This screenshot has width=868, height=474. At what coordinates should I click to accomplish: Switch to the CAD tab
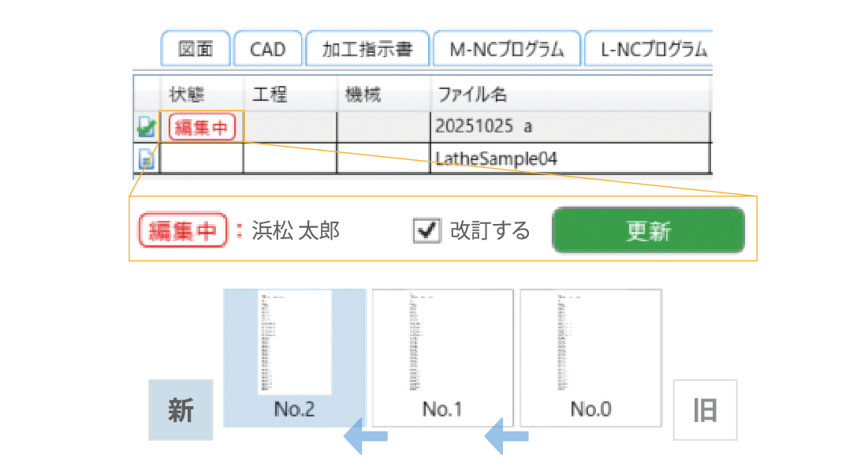267,50
